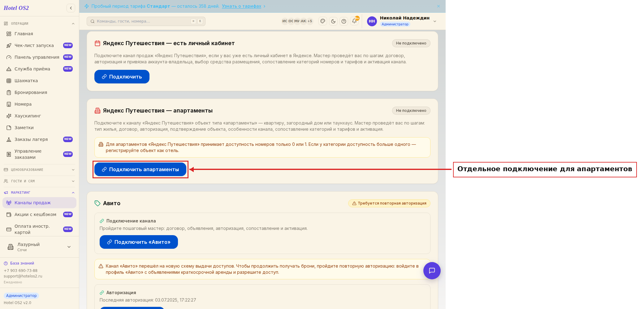The image size is (644, 309).
Task: Open the База знаний link
Action: (x=22, y=263)
